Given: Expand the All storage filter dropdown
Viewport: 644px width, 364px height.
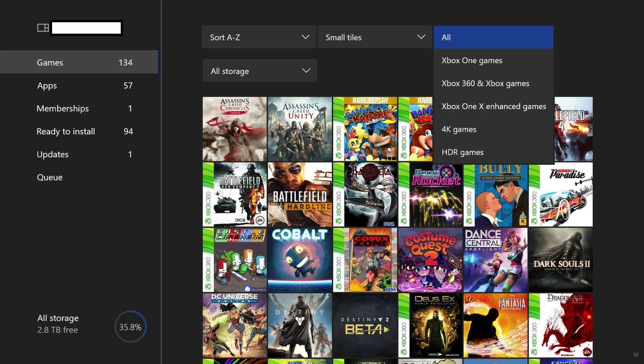Looking at the screenshot, I should 259,71.
